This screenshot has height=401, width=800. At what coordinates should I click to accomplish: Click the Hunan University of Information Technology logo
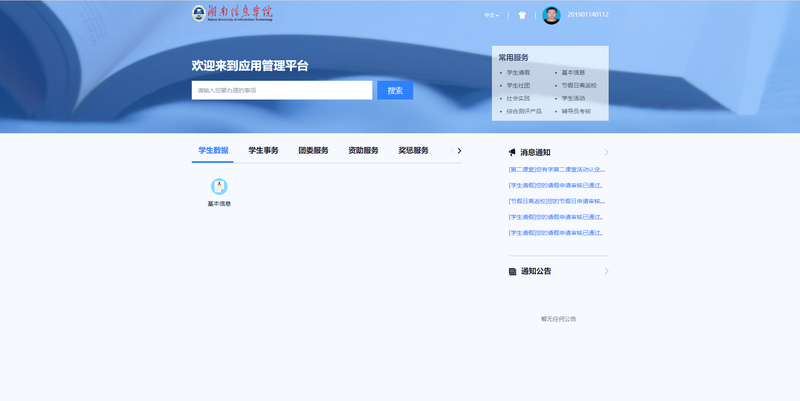232,13
